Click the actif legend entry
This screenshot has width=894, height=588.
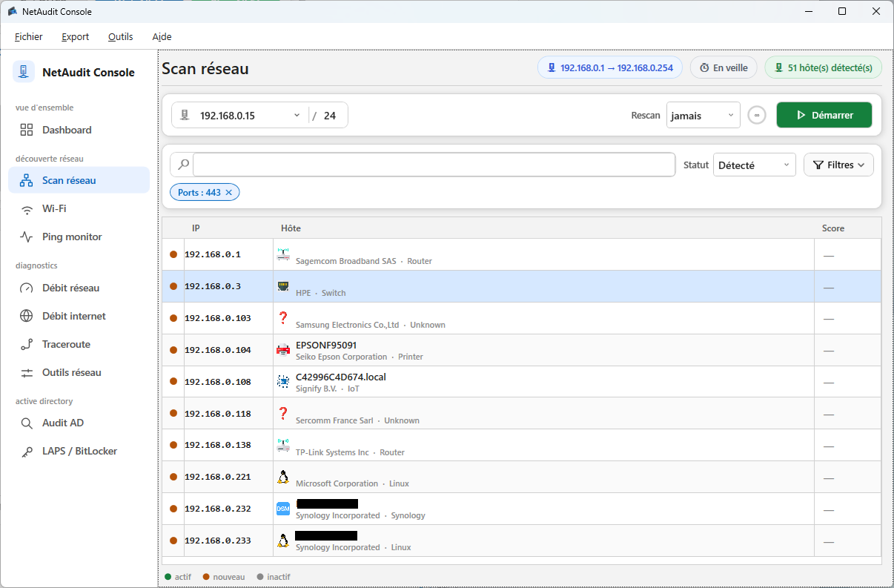[178, 577]
